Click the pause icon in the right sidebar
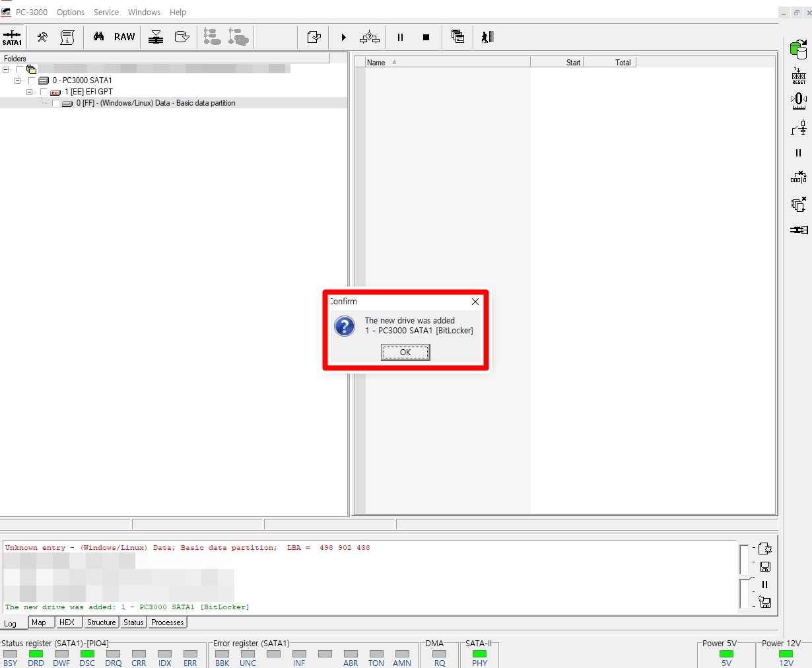Image resolution: width=812 pixels, height=668 pixels. 799,152
